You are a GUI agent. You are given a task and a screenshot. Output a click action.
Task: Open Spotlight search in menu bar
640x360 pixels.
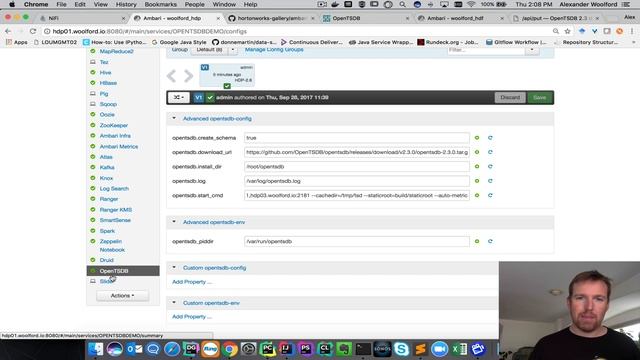click(x=402, y=4)
